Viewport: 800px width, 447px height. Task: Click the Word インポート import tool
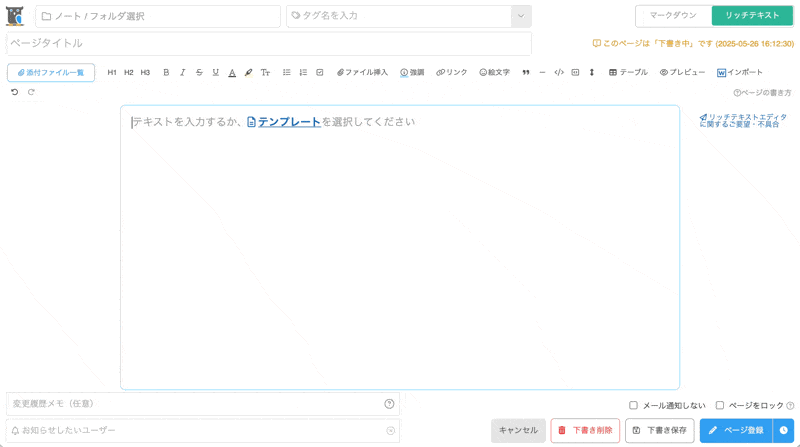(740, 72)
